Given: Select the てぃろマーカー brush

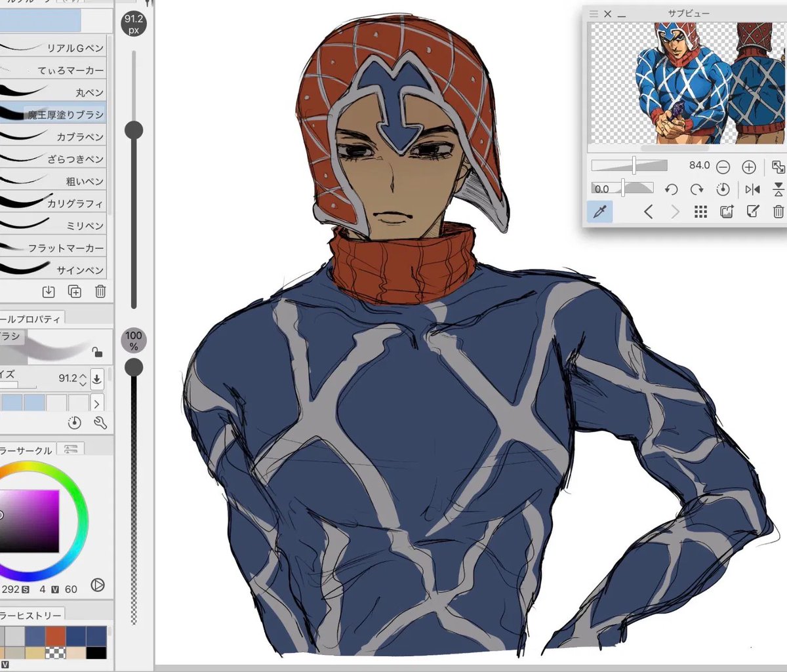Looking at the screenshot, I should coord(52,70).
